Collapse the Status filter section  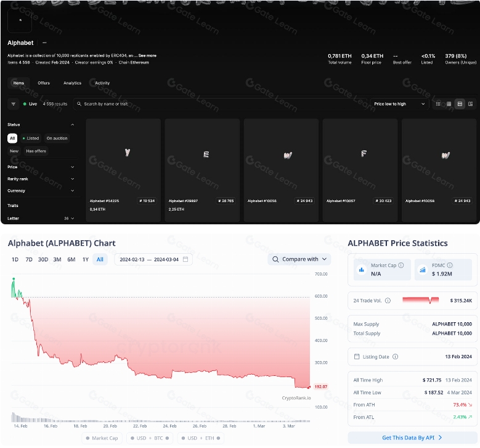73,124
